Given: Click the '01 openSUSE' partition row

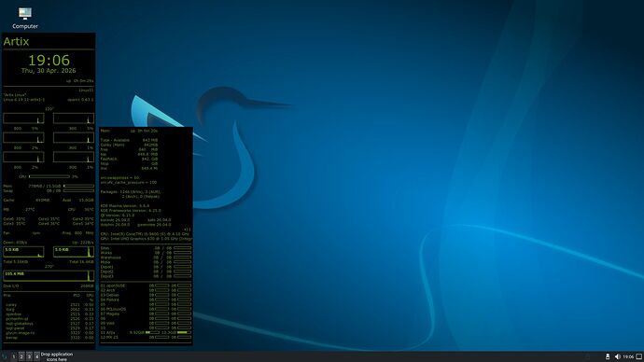Looking at the screenshot, I should [146, 285].
